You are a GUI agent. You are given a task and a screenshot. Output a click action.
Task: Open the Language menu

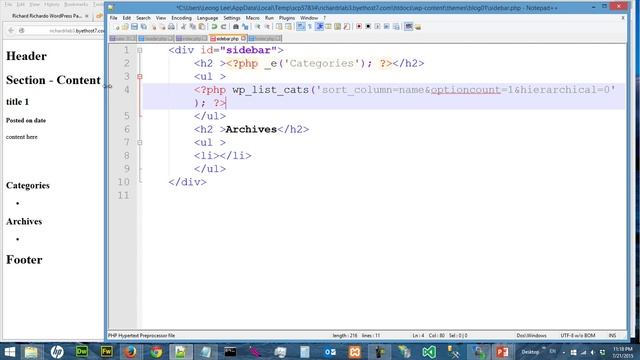point(207,18)
